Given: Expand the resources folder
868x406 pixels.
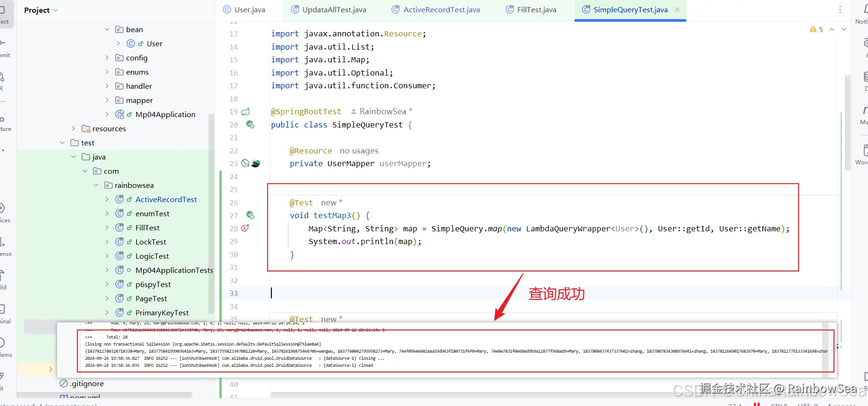Looking at the screenshot, I should pos(73,128).
